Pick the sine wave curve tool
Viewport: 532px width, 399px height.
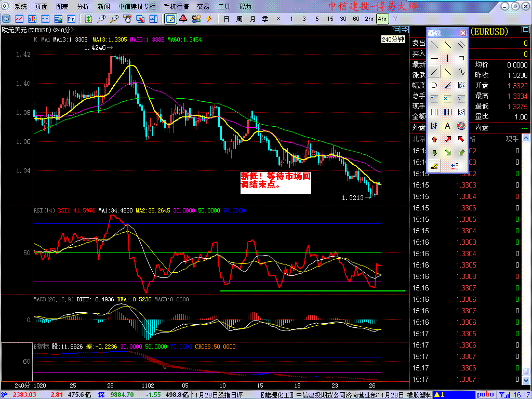[461, 72]
